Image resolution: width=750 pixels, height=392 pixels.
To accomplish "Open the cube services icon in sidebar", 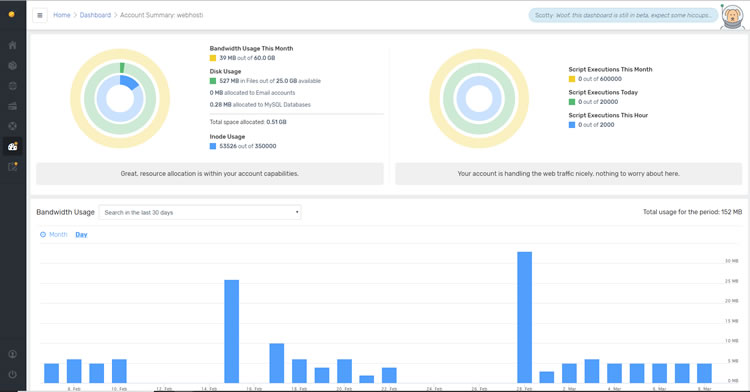I will click(12, 65).
